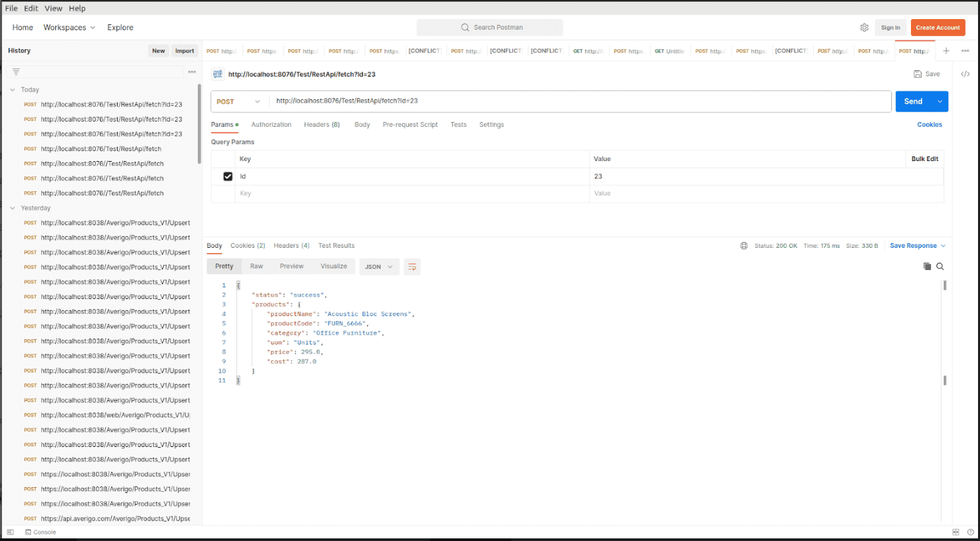Switch to the Authorization tab
The image size is (980, 541).
point(271,124)
